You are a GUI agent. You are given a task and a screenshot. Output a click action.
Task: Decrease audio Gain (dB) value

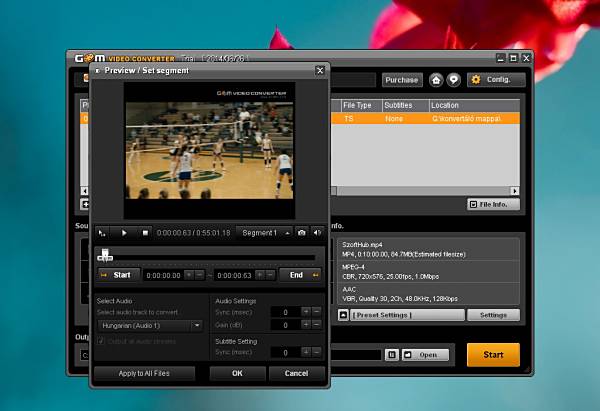pos(316,325)
